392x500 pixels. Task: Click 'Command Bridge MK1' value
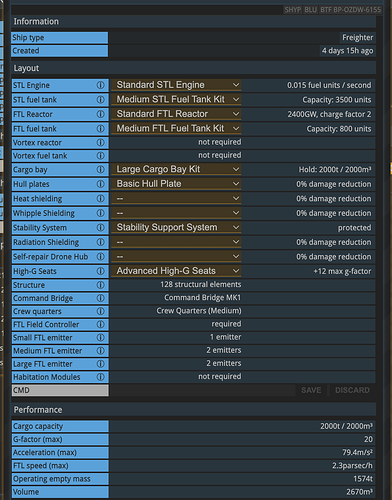[x=203, y=298]
